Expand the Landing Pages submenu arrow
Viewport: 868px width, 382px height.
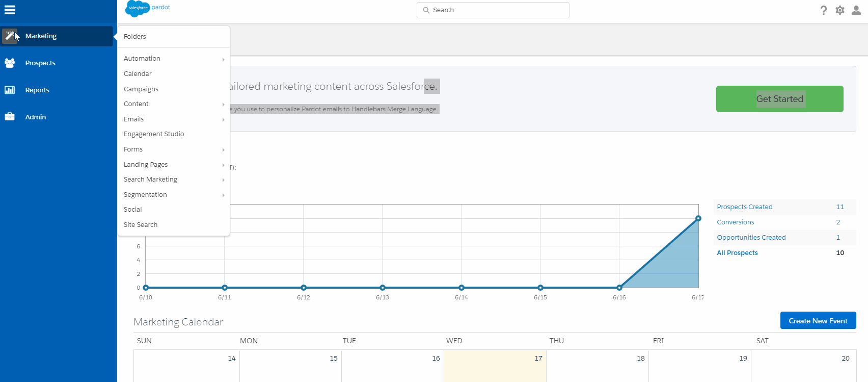(223, 165)
